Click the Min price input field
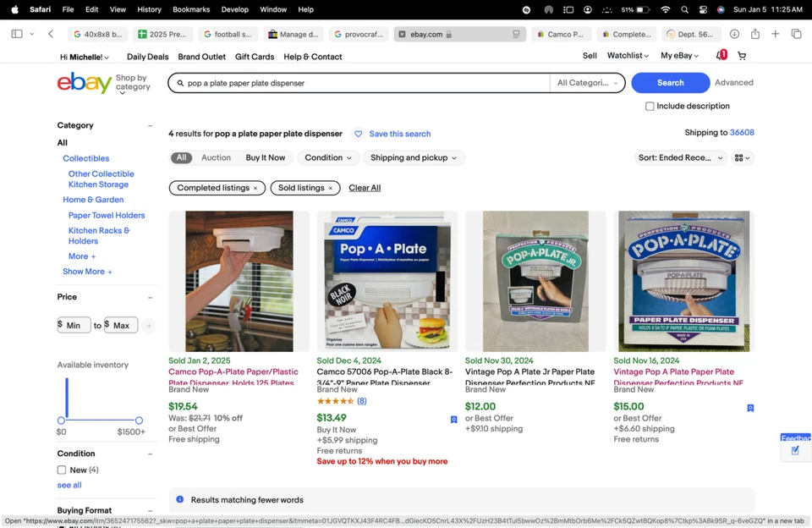 [x=74, y=326]
